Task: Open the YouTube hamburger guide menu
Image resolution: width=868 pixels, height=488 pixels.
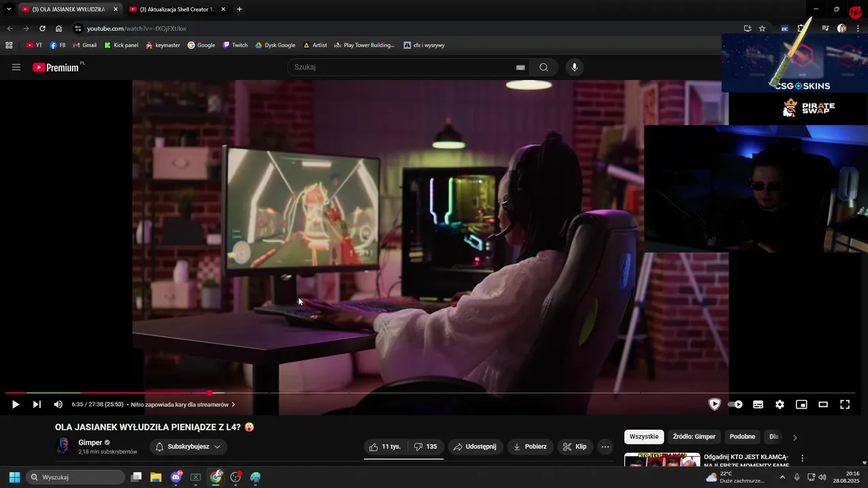Action: (x=16, y=67)
